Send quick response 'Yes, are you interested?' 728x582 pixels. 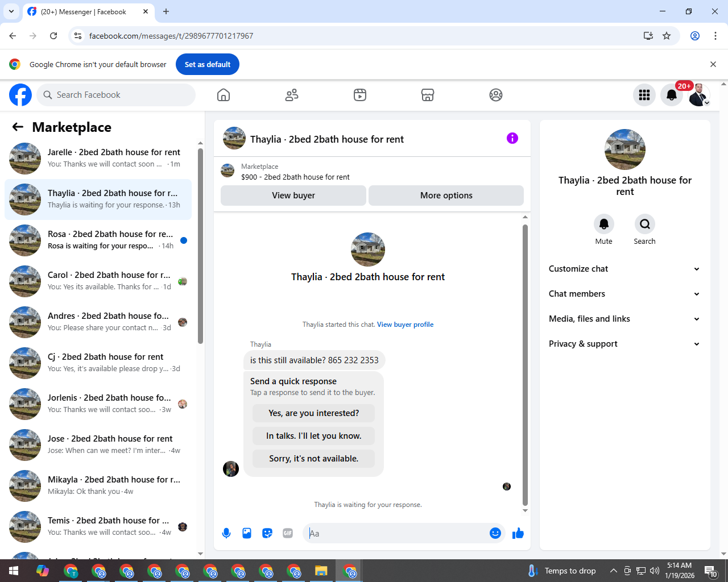pos(314,413)
